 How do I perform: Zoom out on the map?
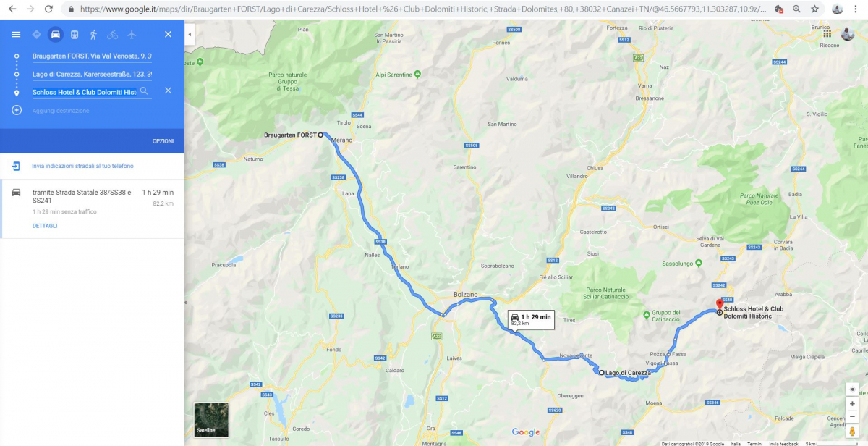coord(852,416)
